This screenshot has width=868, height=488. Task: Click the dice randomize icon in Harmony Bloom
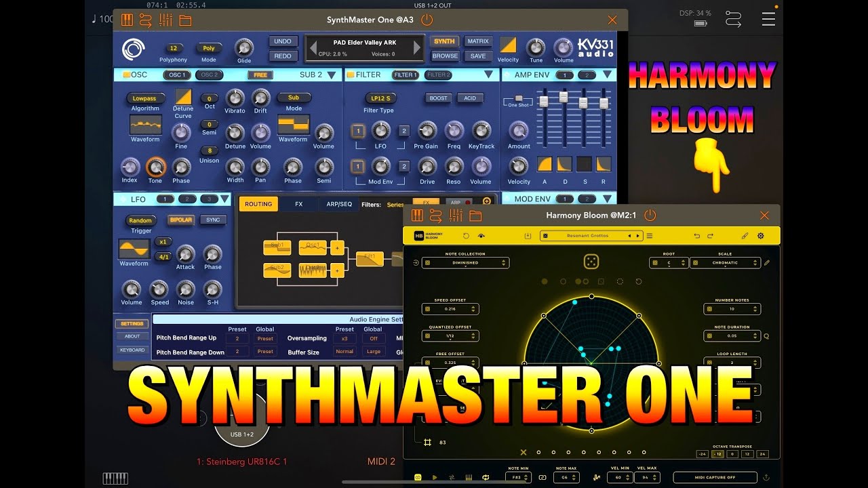(591, 261)
